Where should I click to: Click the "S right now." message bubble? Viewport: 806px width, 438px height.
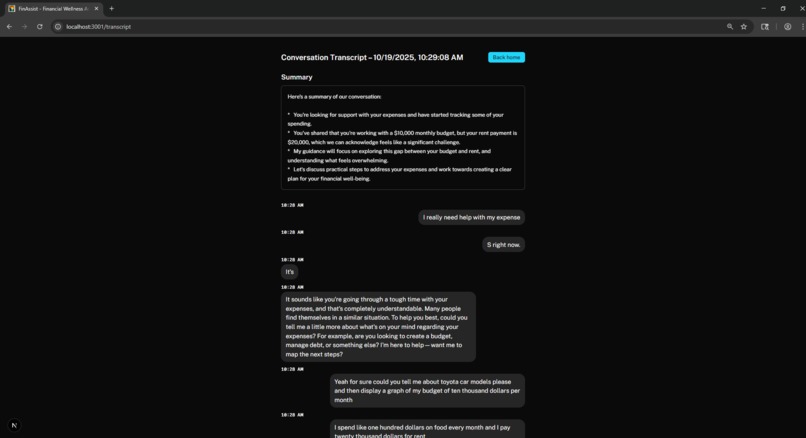point(503,245)
